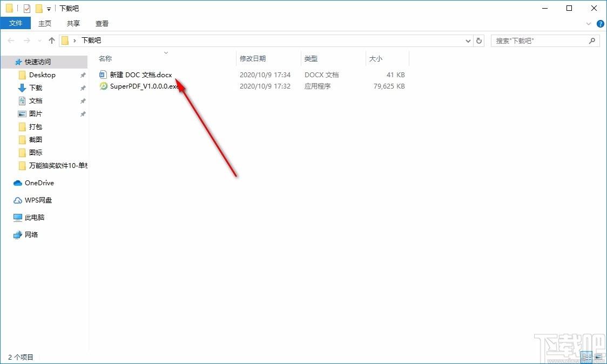Switch to details view icon in status bar
Screen dimensions: 607x364
click(x=587, y=356)
